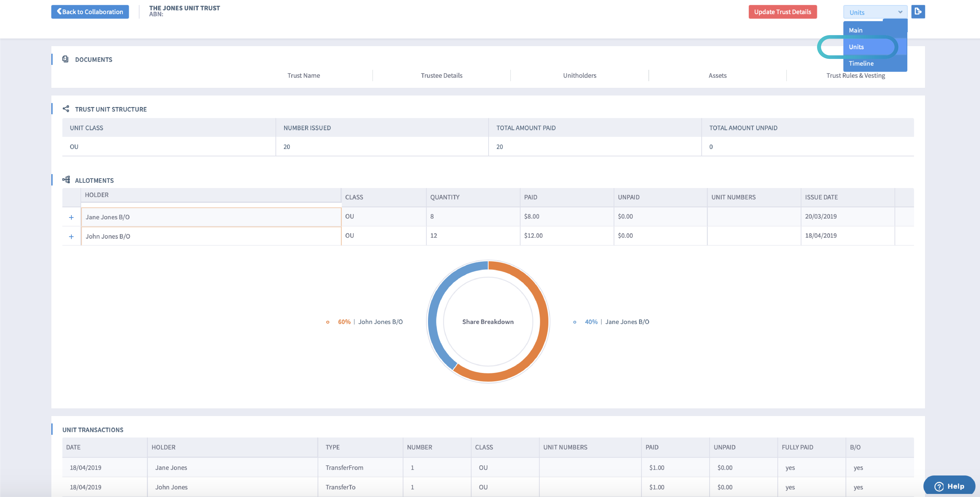Edit the Jane Jones B/O holder field
Viewport: 980px width, 497px height.
click(211, 217)
